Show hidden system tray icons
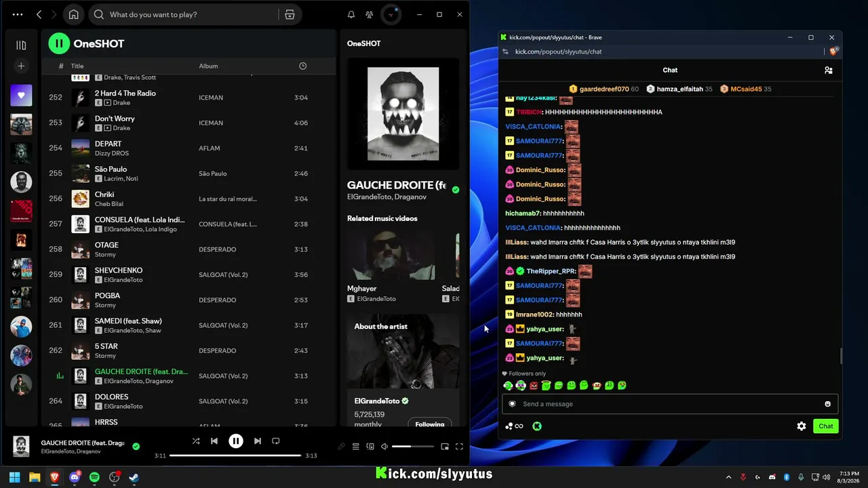 point(729,477)
